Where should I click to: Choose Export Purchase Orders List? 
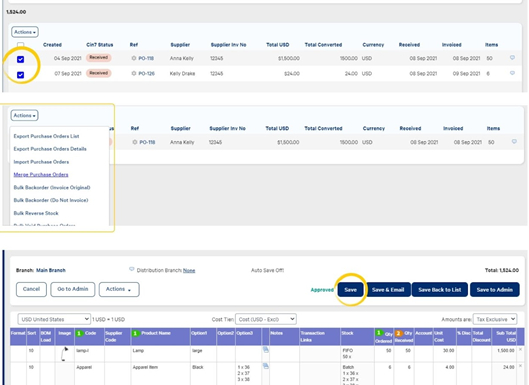[x=46, y=136]
